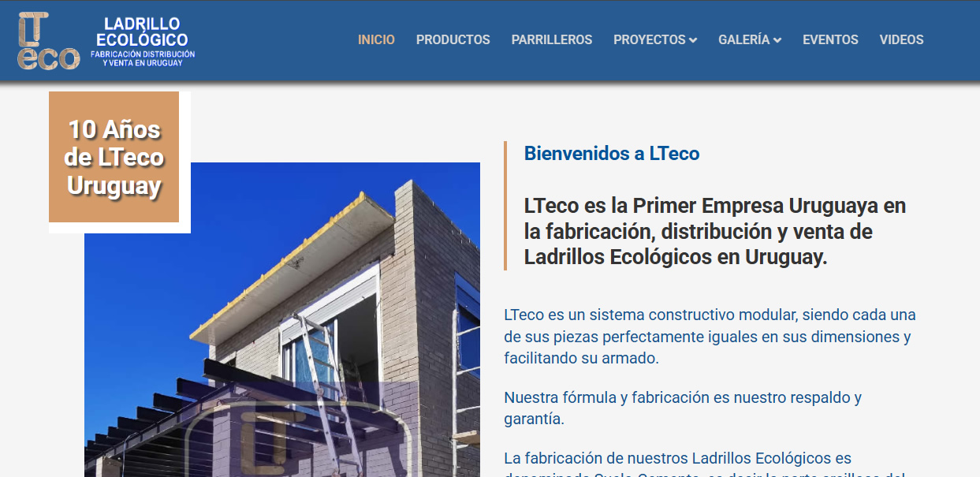980x477 pixels.
Task: Click the chevron arrow next to PROYECTOS
Action: pos(695,39)
